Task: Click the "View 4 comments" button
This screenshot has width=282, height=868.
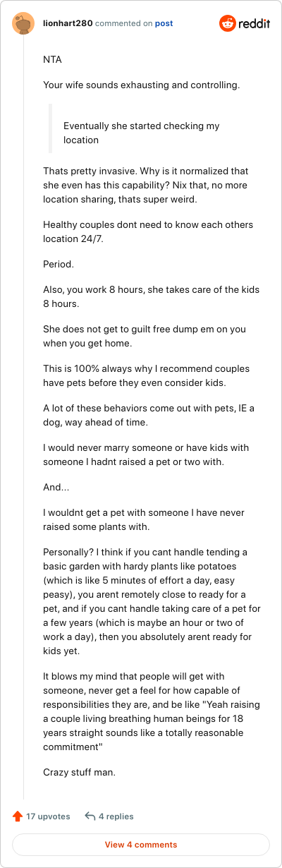Action: pos(141,845)
